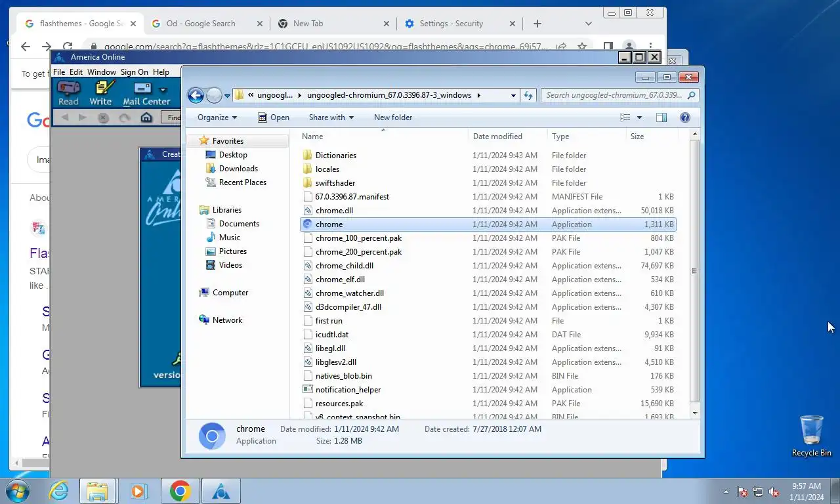
Task: Click the AOL toolbar home icon
Action: tap(146, 117)
